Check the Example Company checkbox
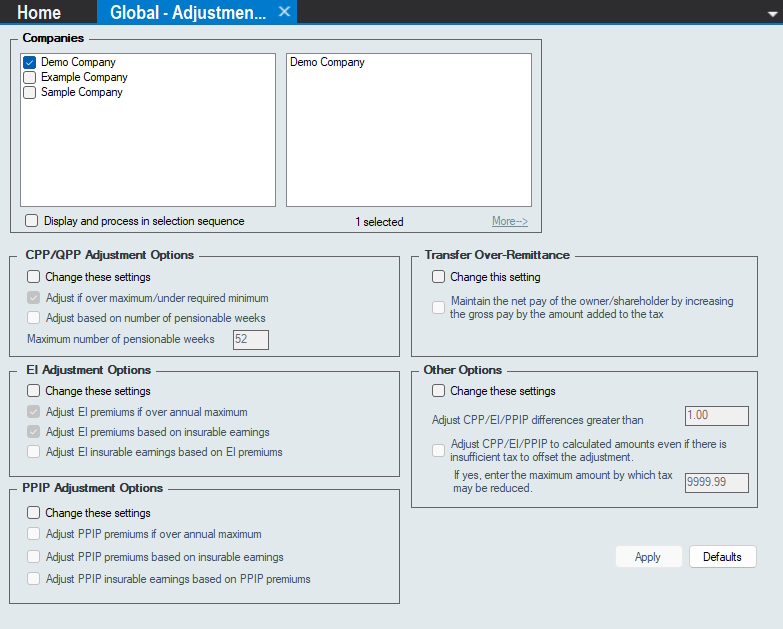This screenshot has height=629, width=783. click(x=30, y=77)
